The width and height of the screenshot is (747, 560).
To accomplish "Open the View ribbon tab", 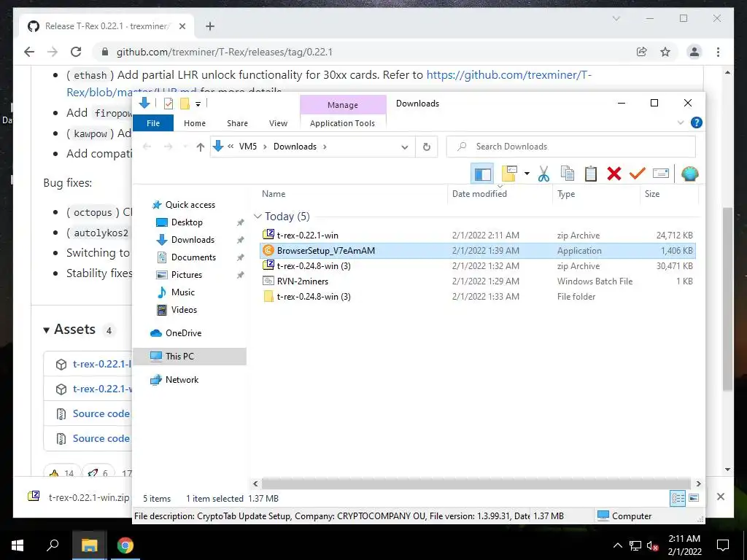I will [x=278, y=123].
